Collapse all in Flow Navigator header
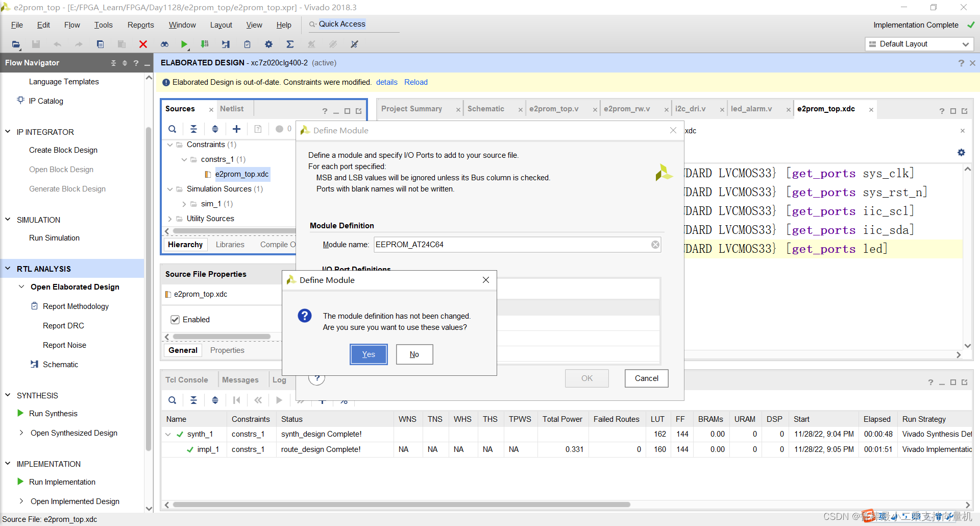 click(x=113, y=63)
